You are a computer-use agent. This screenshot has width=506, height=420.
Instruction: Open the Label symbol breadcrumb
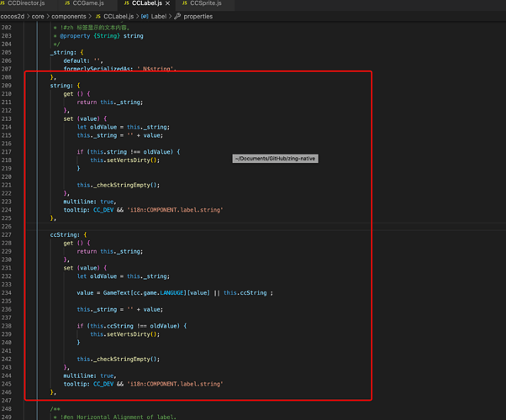point(159,17)
